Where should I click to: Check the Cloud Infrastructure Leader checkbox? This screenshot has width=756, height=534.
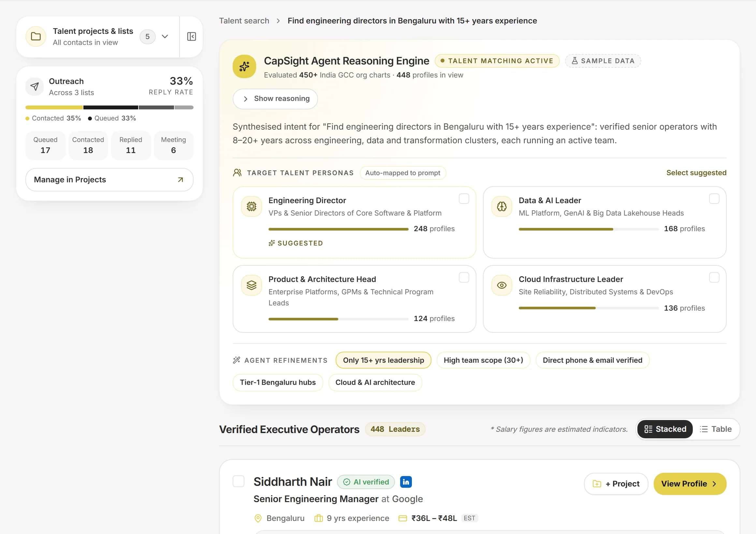714,277
